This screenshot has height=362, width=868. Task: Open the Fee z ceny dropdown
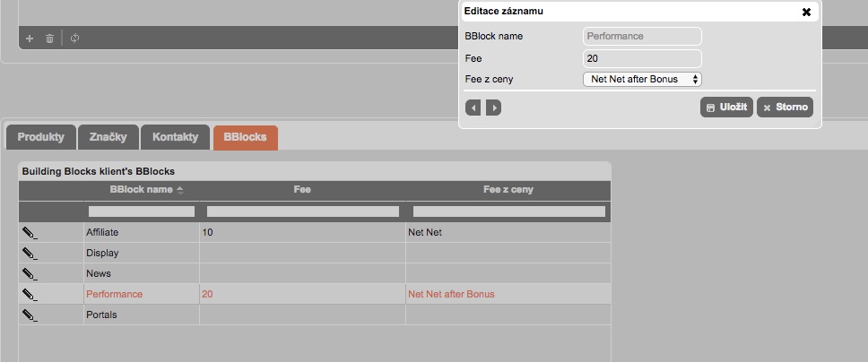pyautogui.click(x=642, y=80)
